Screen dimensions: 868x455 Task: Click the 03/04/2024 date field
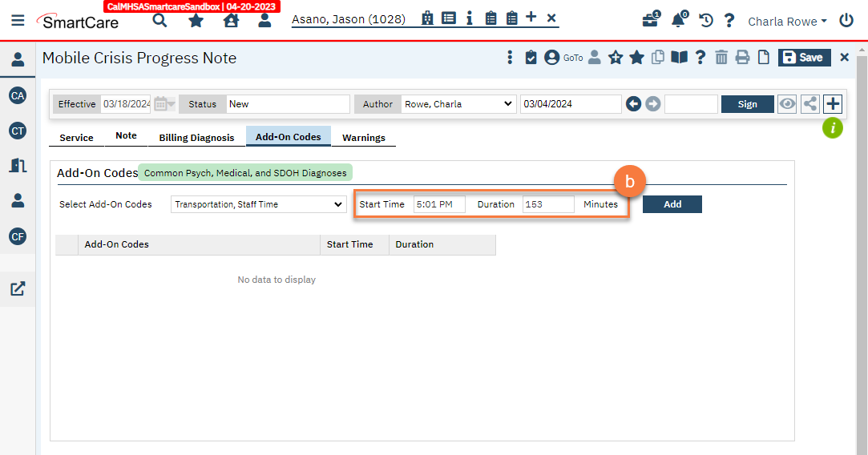pyautogui.click(x=571, y=104)
